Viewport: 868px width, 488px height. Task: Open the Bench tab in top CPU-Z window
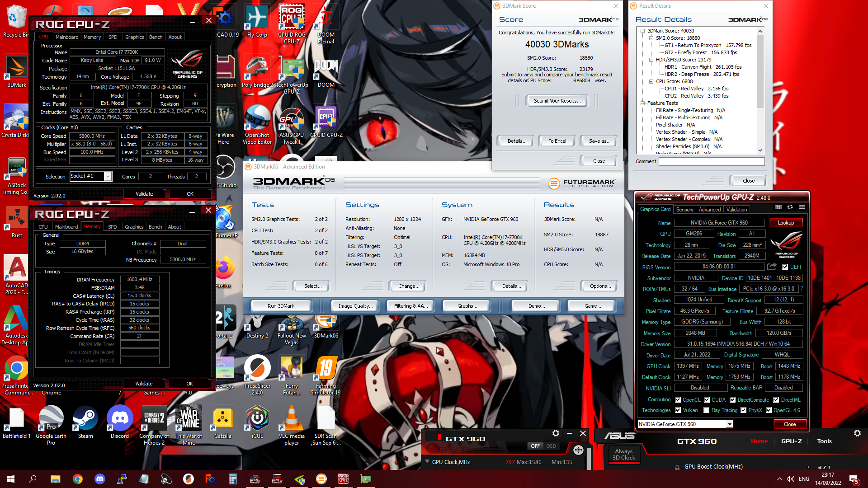156,37
